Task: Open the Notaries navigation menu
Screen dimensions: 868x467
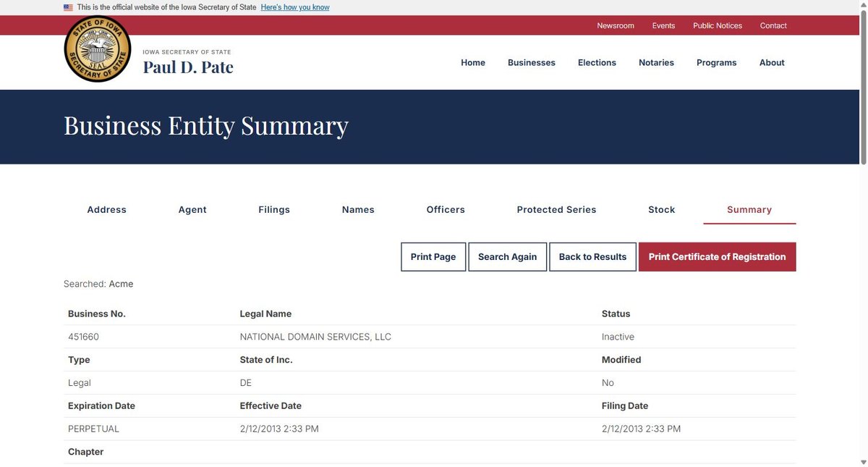Action: click(x=656, y=63)
